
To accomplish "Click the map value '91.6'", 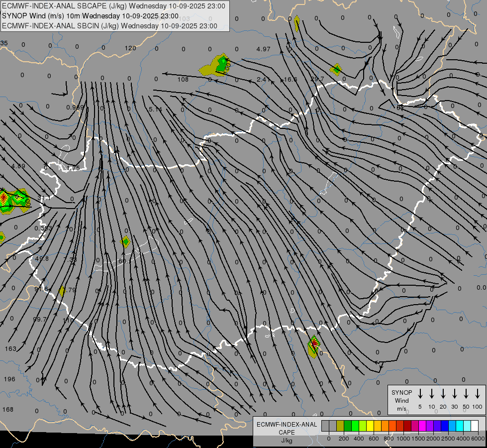I will [x=41, y=289].
